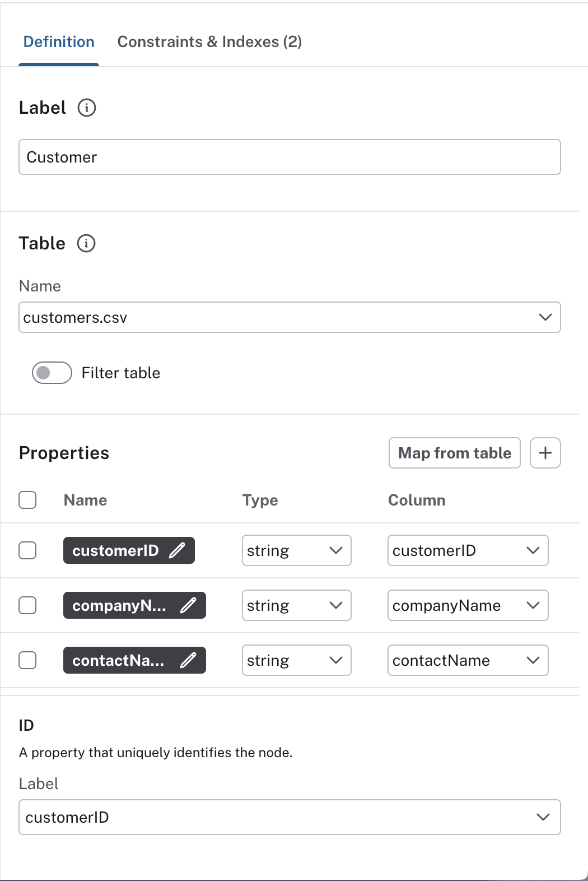Expand the companyName column dropdown

468,605
